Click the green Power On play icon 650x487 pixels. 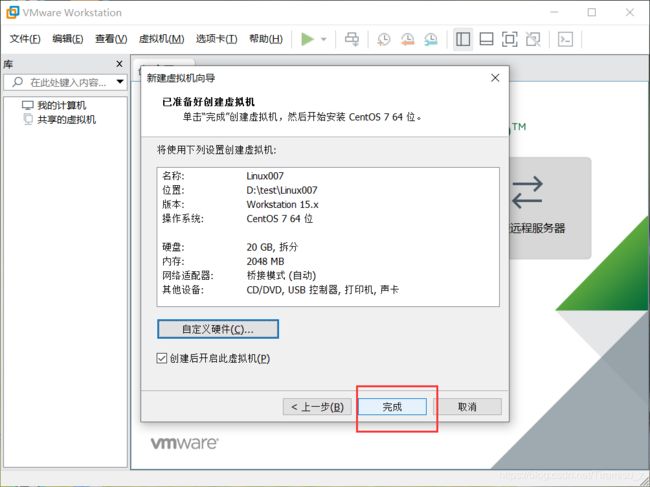(x=307, y=39)
